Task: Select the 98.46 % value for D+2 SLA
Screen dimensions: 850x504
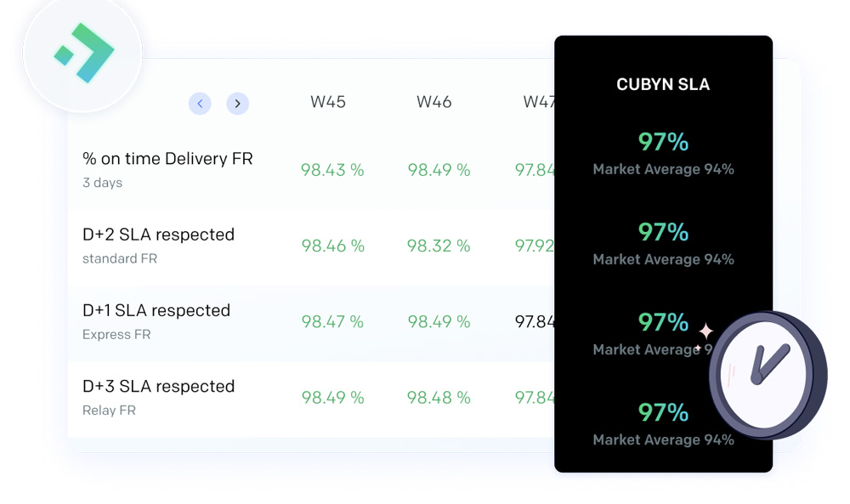Action: [x=333, y=246]
